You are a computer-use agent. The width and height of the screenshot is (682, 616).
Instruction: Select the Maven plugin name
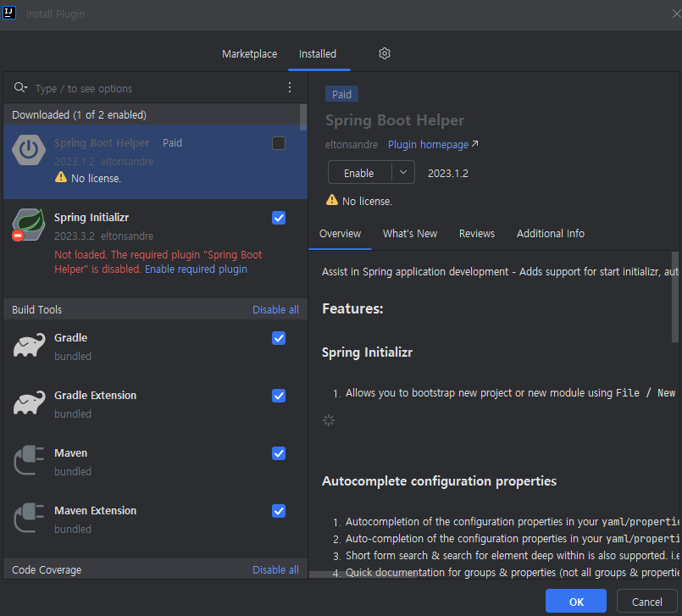[71, 452]
